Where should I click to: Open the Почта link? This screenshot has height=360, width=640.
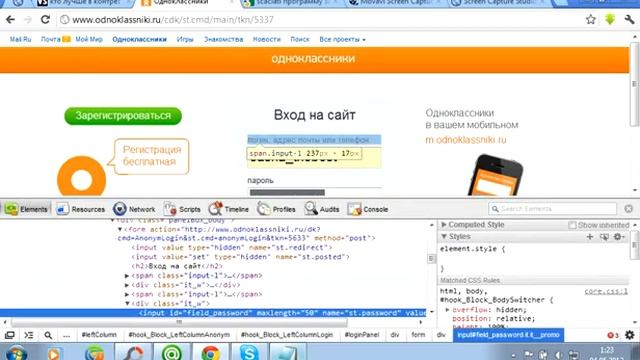click(x=51, y=40)
